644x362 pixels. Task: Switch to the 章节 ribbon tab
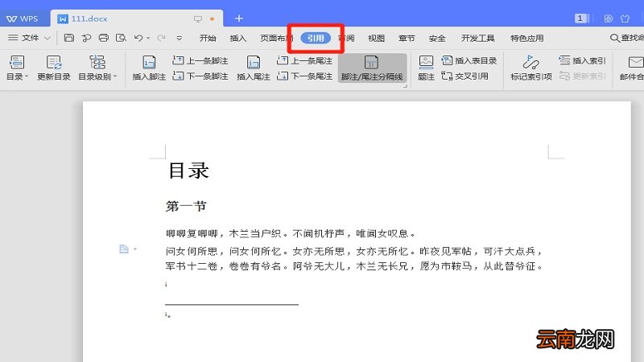pos(407,38)
